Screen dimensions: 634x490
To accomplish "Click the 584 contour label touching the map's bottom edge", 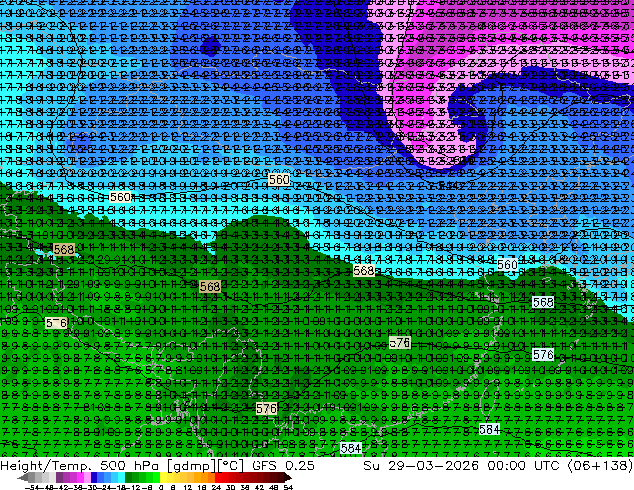I will [351, 448].
